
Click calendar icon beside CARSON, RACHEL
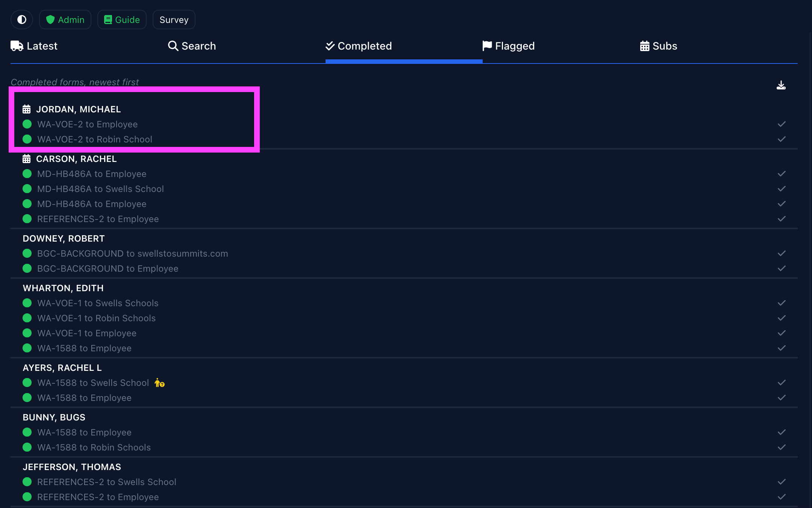pyautogui.click(x=26, y=159)
